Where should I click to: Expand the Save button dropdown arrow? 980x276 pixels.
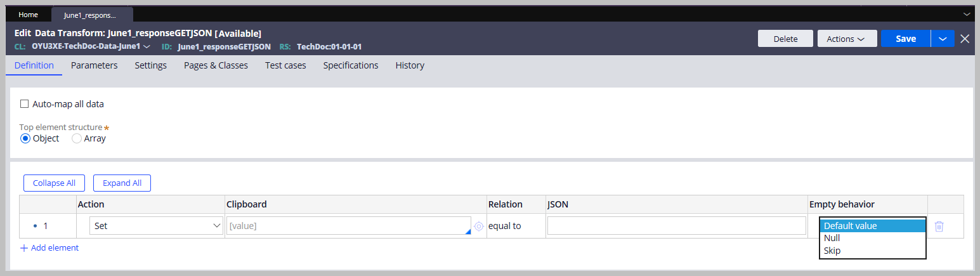[x=943, y=39]
